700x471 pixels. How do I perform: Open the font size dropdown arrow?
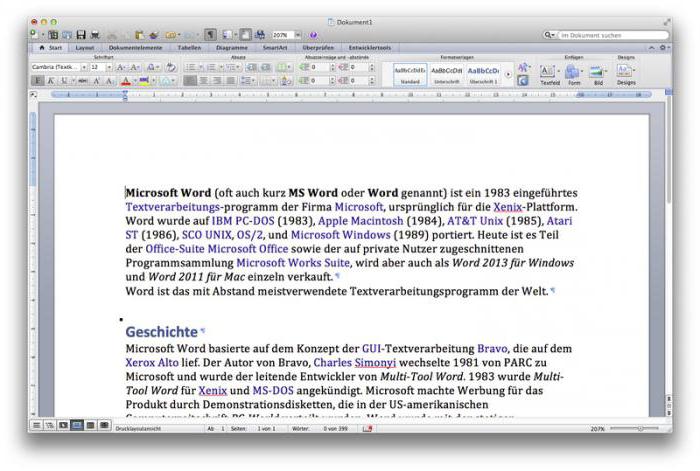[109, 67]
